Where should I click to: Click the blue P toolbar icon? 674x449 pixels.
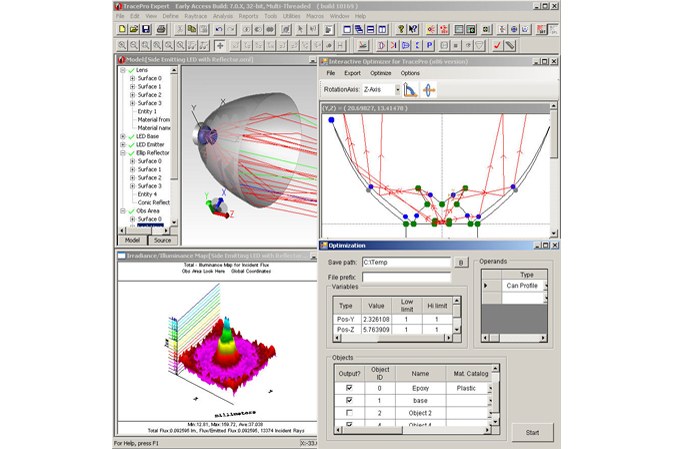click(429, 45)
